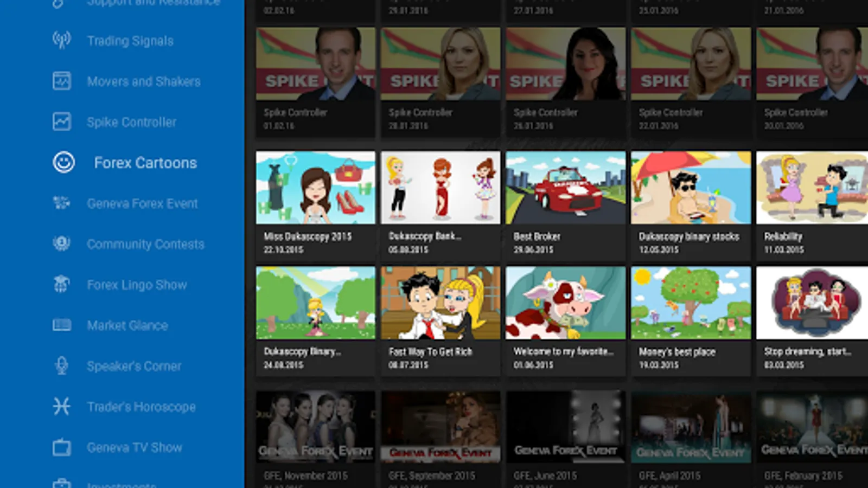
Task: Click the "GFE, September 2015" caption
Action: point(432,476)
